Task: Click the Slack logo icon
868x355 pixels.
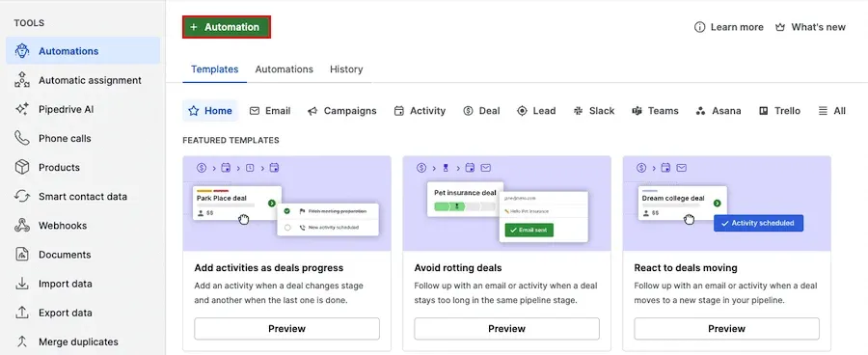Action: click(579, 111)
